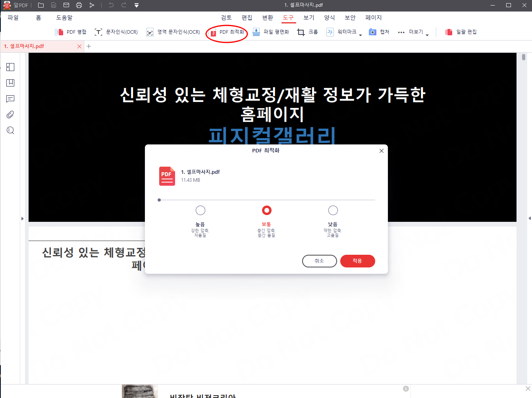
Task: Click the PDF 최적화 tool
Action: click(x=227, y=32)
